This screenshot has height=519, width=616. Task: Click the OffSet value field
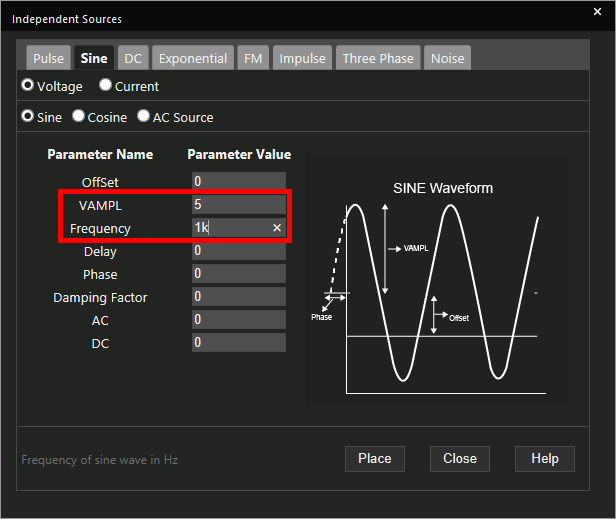point(239,181)
